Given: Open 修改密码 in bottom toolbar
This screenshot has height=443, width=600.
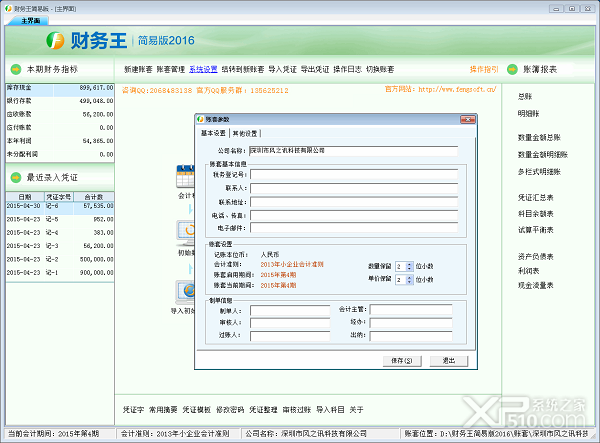Looking at the screenshot, I should tap(230, 410).
